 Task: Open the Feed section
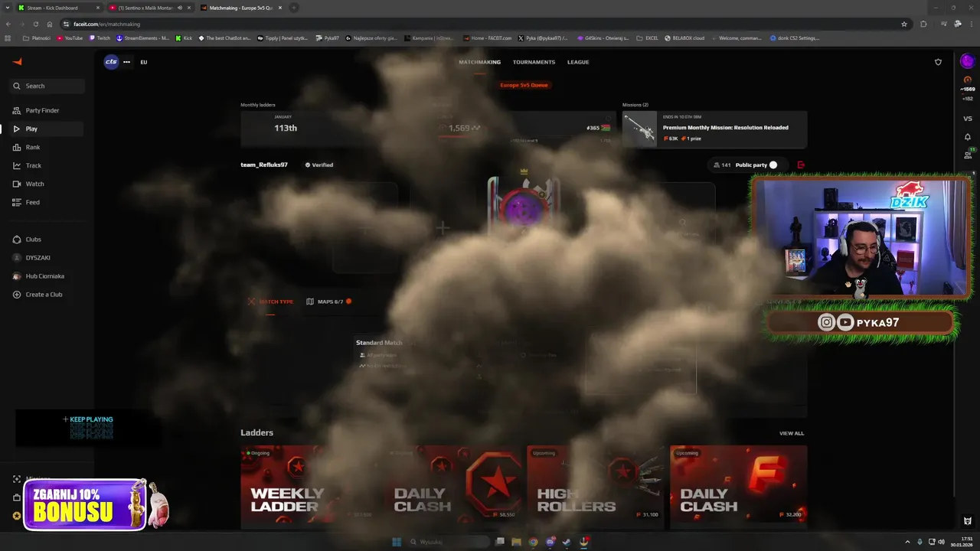[47, 202]
